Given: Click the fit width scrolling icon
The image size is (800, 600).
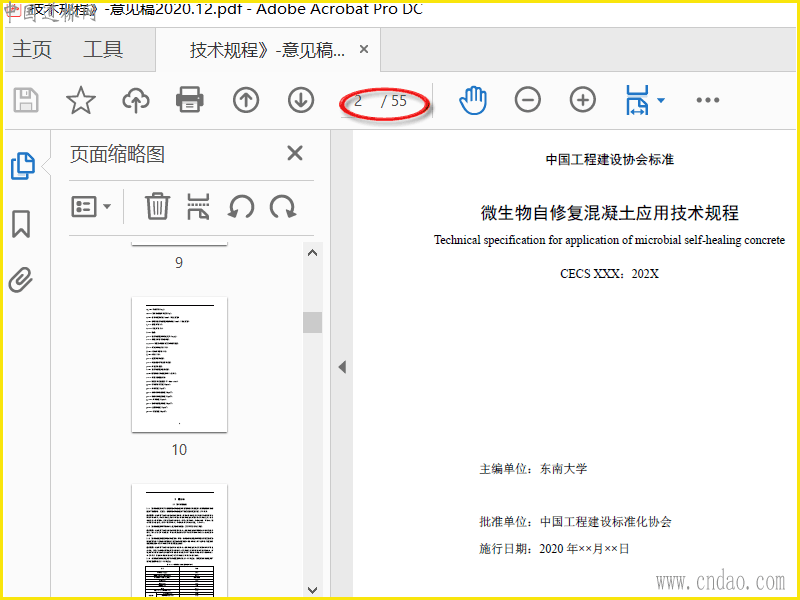Looking at the screenshot, I should 637,100.
